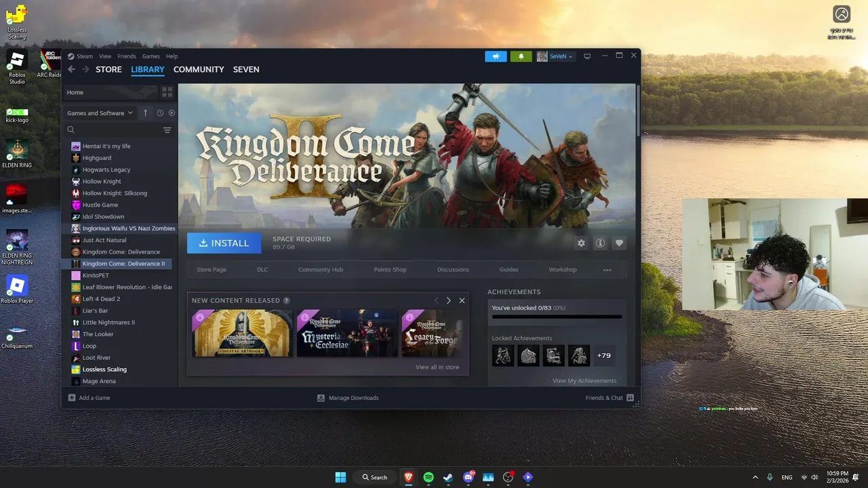Click Add a Game
The height and width of the screenshot is (488, 868).
click(x=89, y=398)
